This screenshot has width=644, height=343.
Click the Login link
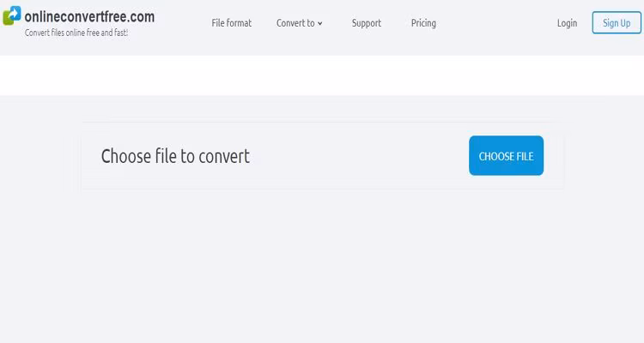[567, 23]
